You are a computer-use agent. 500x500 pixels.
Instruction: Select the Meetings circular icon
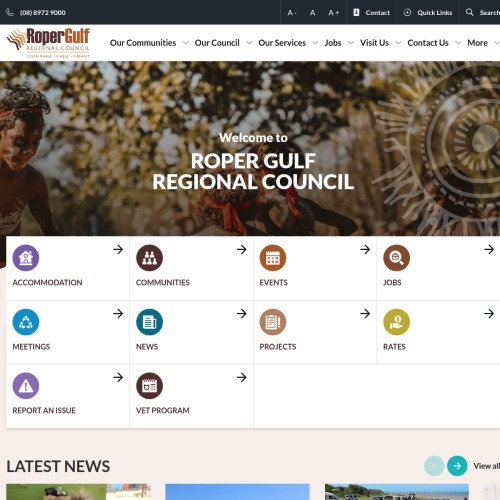point(26,322)
